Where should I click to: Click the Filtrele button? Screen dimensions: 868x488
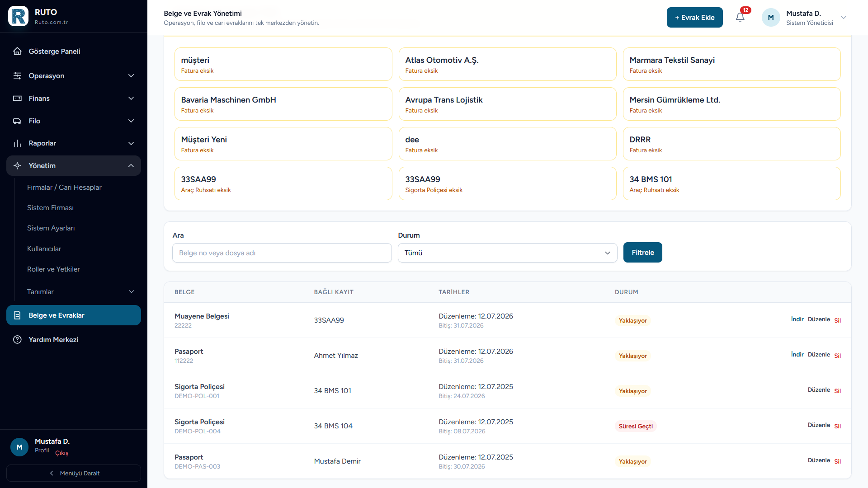pos(642,252)
